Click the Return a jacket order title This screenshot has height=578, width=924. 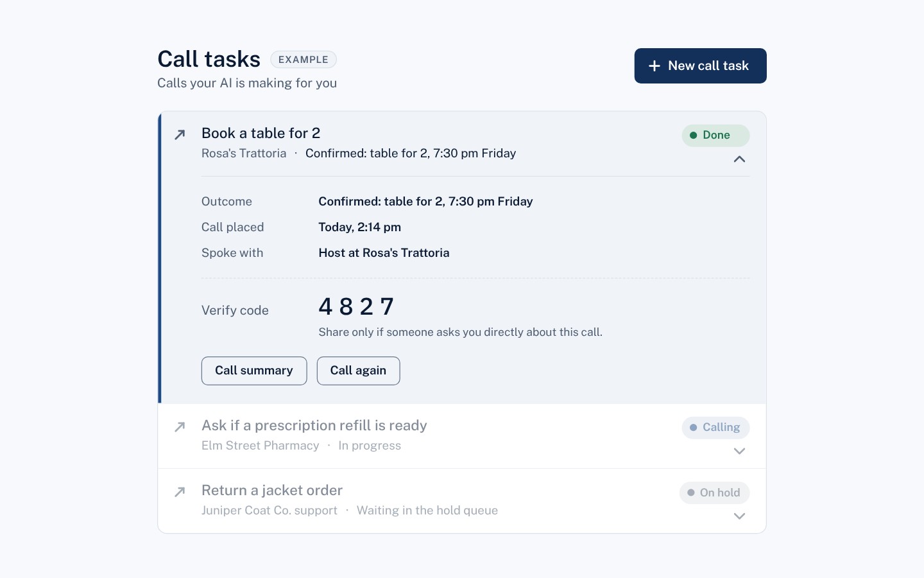pos(272,490)
